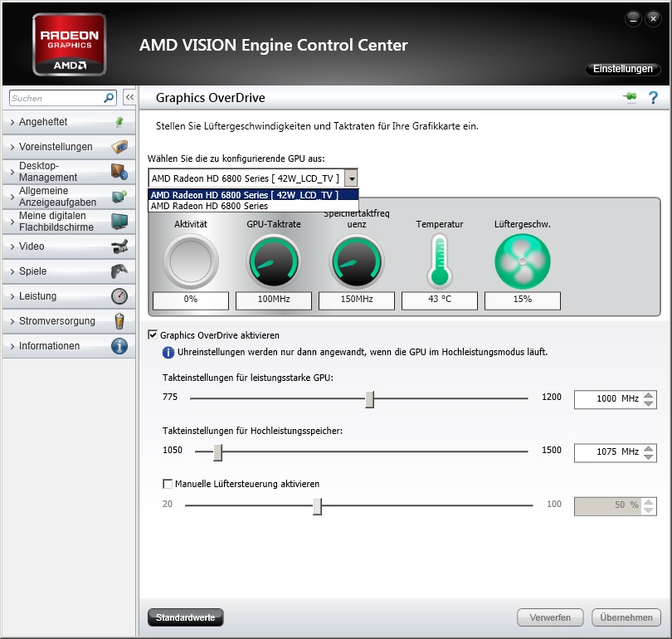Click the Meine digitalen Flachbildschirme screen icon
This screenshot has width=672, height=639.
119,221
